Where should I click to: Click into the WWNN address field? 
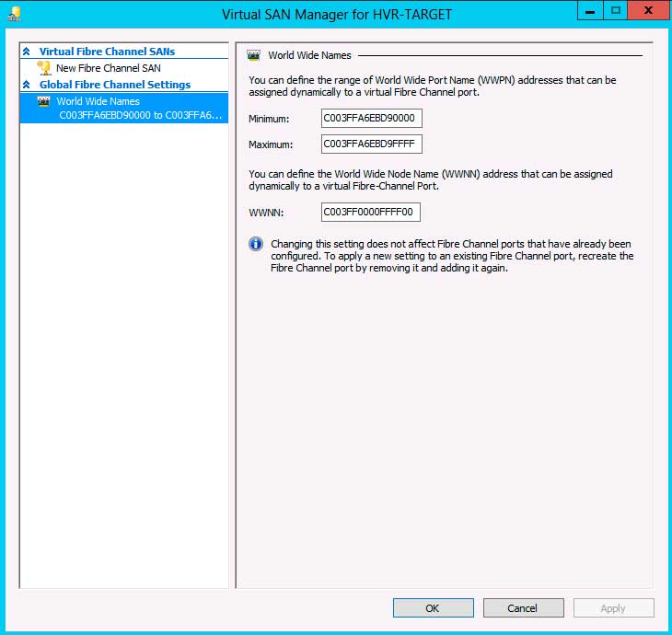tap(371, 212)
